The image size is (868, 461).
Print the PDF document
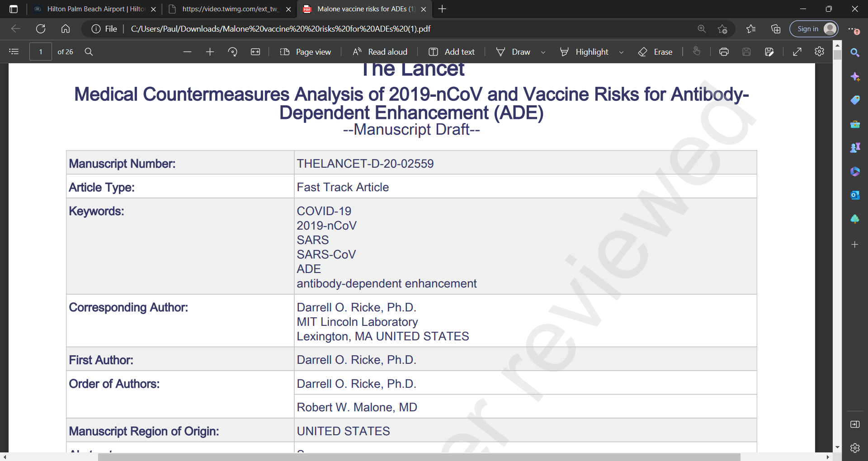click(724, 52)
